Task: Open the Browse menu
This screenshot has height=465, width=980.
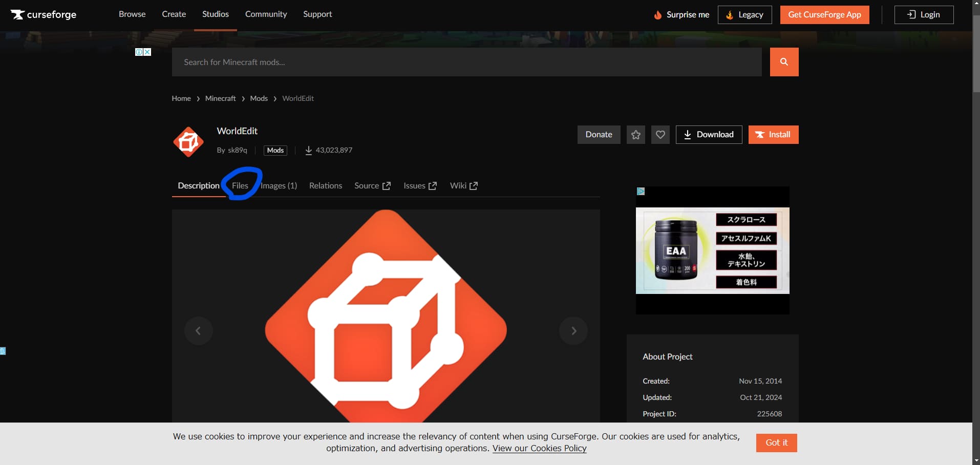Action: coord(132,14)
